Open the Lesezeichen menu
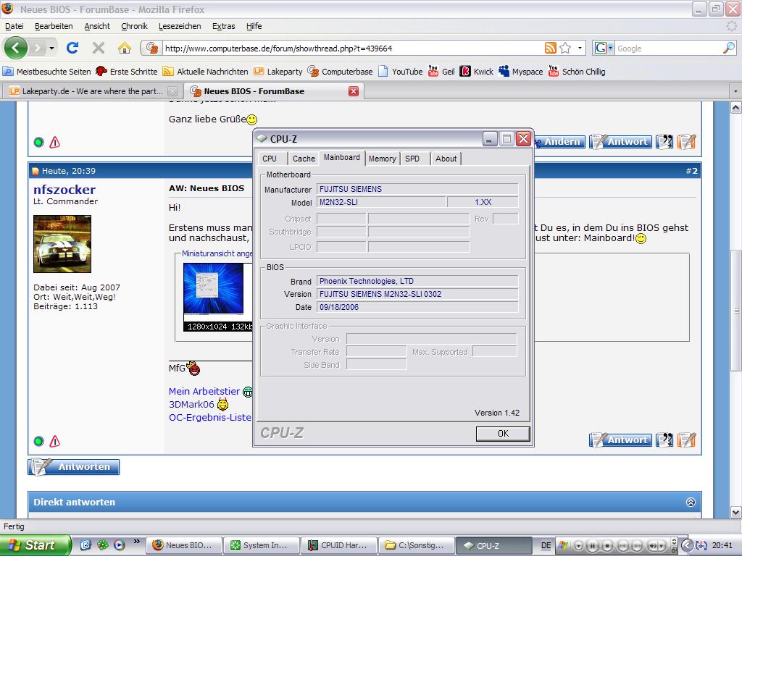Viewport: 784px width, 677px height. pyautogui.click(x=180, y=26)
